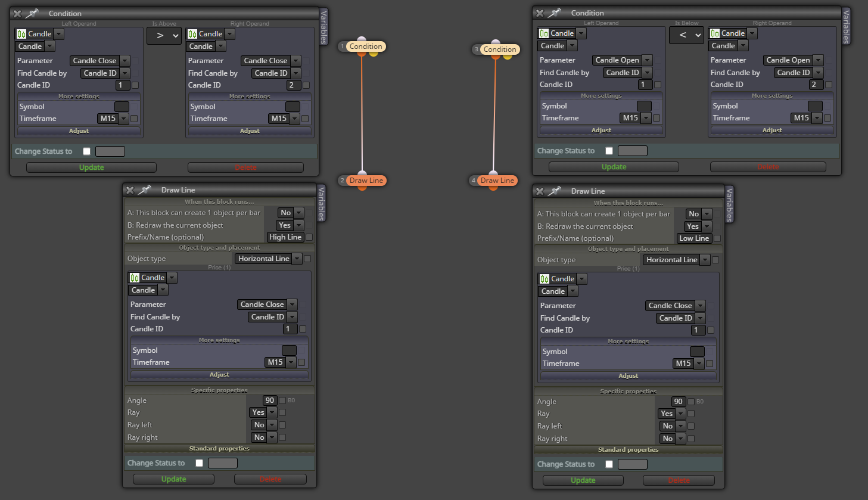Tick checkbox beside Horizontal Line in Low Line panel
This screenshot has width=868, height=500.
pyautogui.click(x=715, y=260)
